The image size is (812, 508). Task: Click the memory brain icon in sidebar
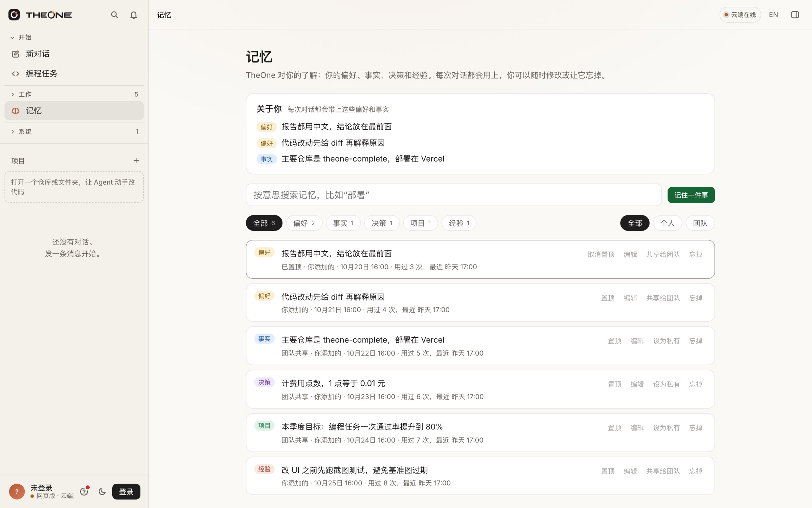coord(16,111)
